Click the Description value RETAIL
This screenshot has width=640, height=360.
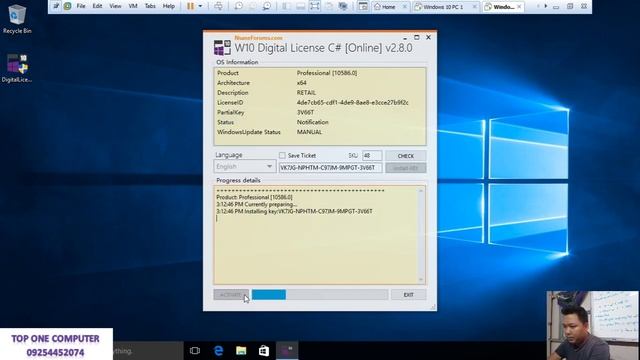306,93
